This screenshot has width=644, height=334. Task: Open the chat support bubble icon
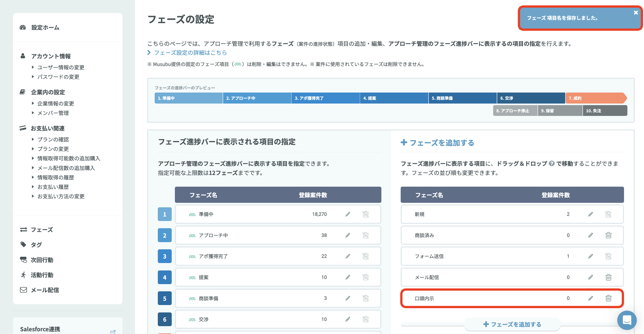pos(627,320)
